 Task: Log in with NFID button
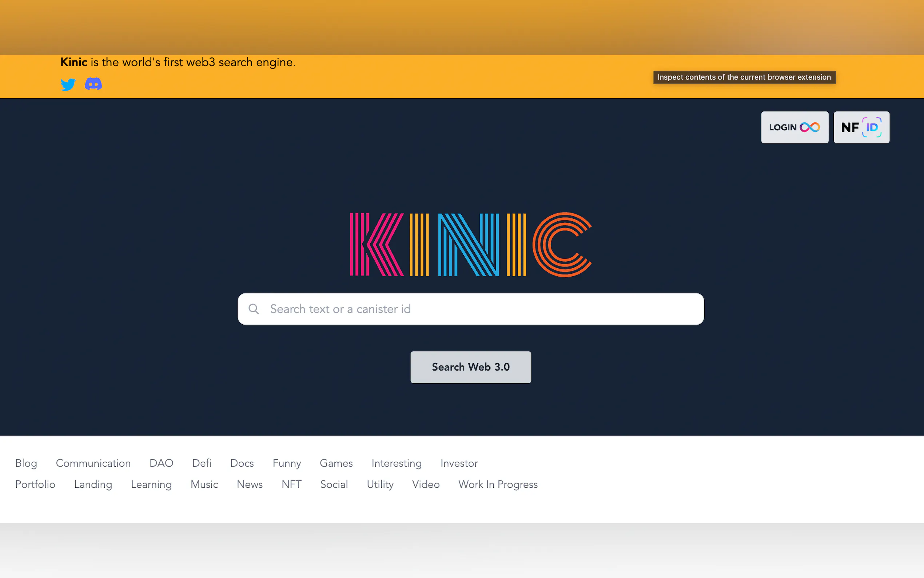click(861, 127)
